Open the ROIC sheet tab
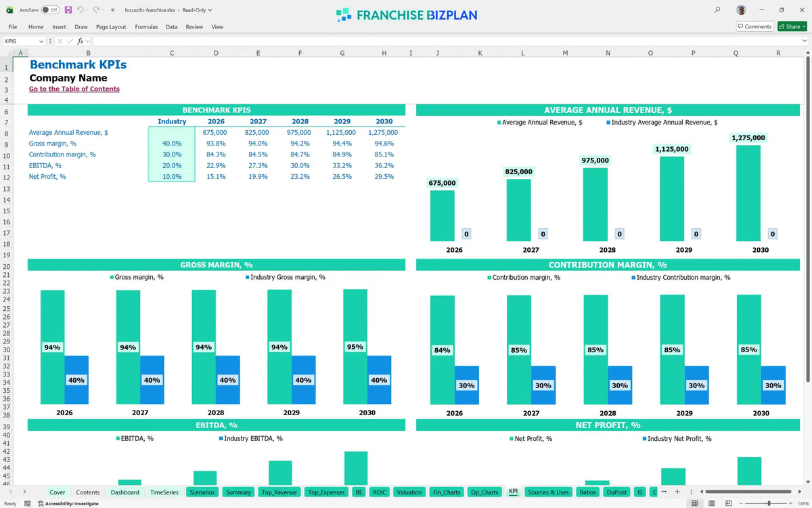Screen dimensions: 812x508 click(x=380, y=492)
